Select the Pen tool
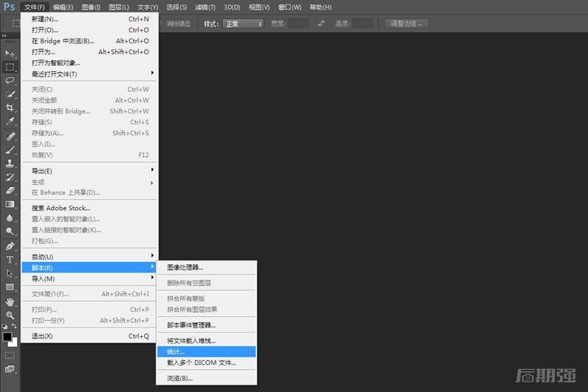Viewport: 588px width, 392px height. tap(10, 246)
